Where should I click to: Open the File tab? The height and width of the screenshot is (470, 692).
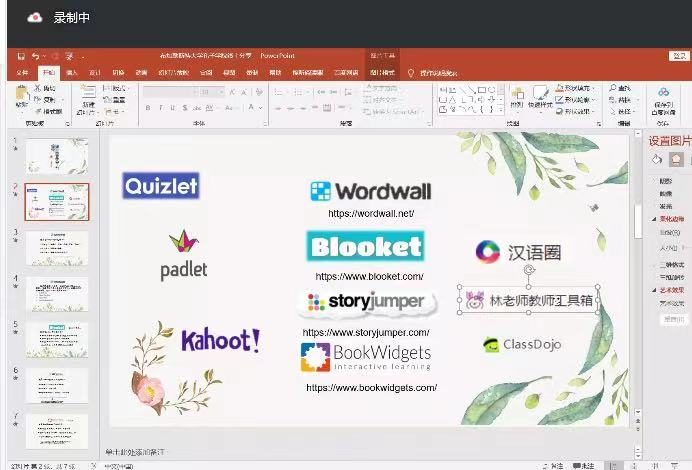click(22, 72)
